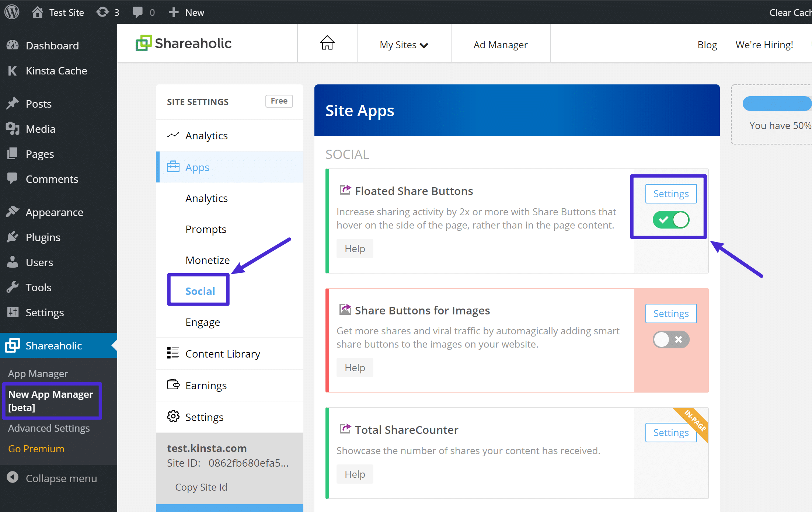This screenshot has height=512, width=812.
Task: Open Settings for Share Buttons for Images
Action: click(670, 313)
